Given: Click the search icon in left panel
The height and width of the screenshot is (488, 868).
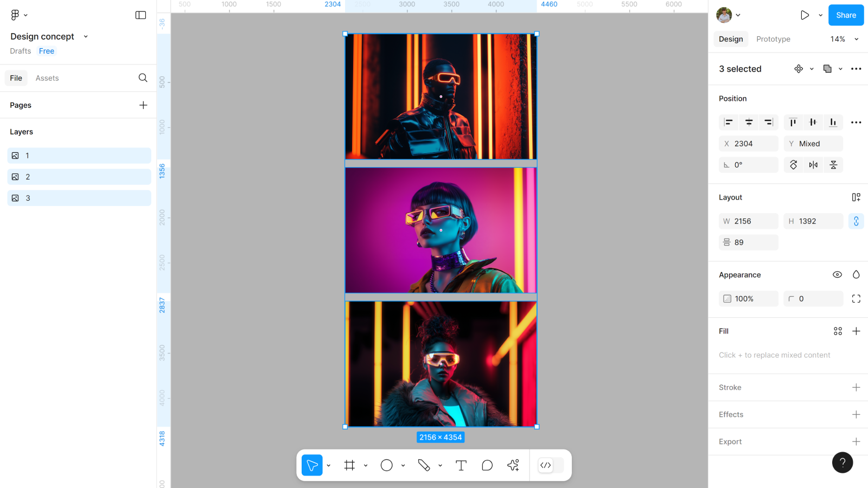Looking at the screenshot, I should (143, 78).
